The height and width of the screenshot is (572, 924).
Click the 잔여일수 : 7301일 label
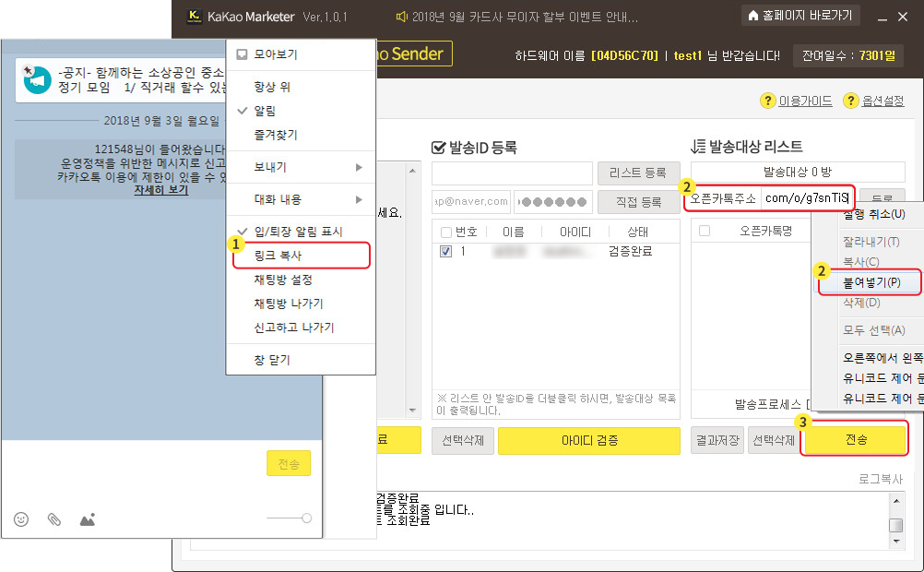coord(848,56)
